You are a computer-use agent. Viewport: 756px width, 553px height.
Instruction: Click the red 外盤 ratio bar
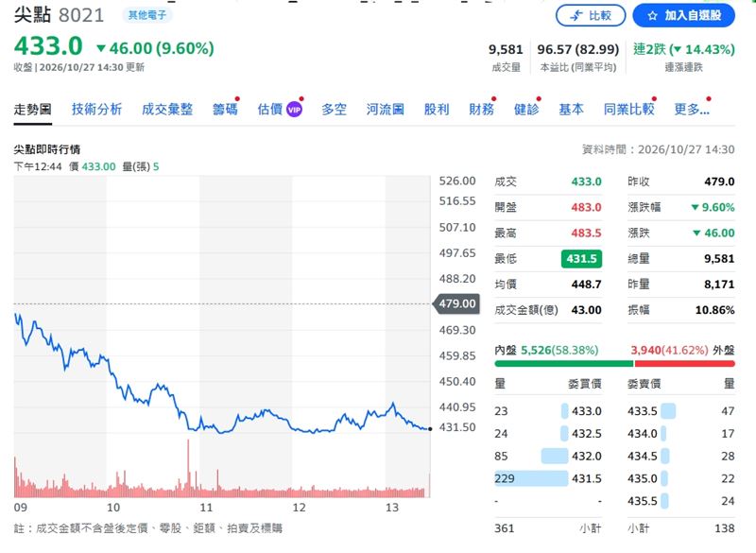point(684,364)
